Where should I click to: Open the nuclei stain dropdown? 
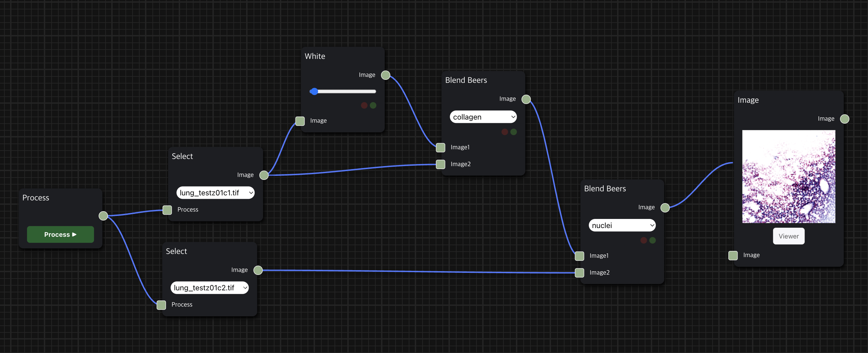click(x=622, y=225)
